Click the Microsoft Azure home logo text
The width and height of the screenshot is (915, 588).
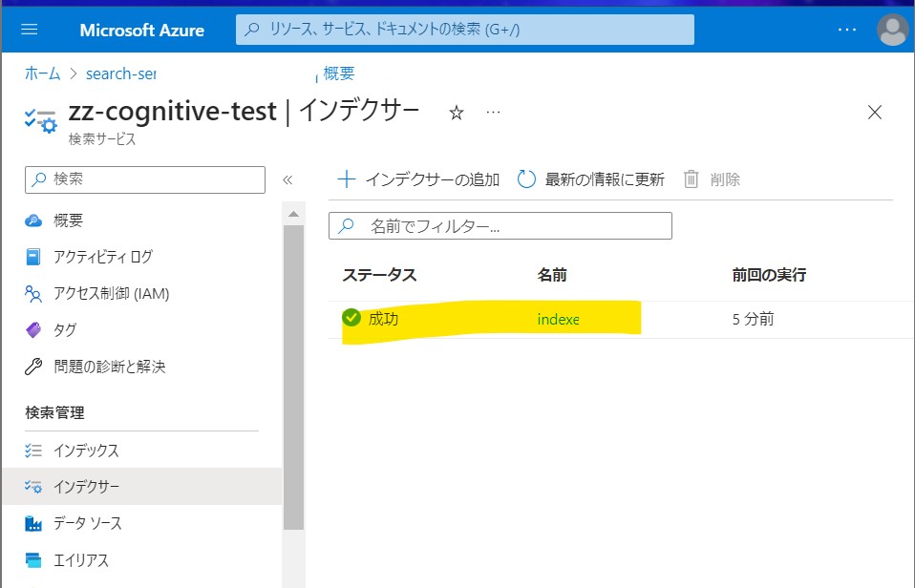(x=141, y=30)
